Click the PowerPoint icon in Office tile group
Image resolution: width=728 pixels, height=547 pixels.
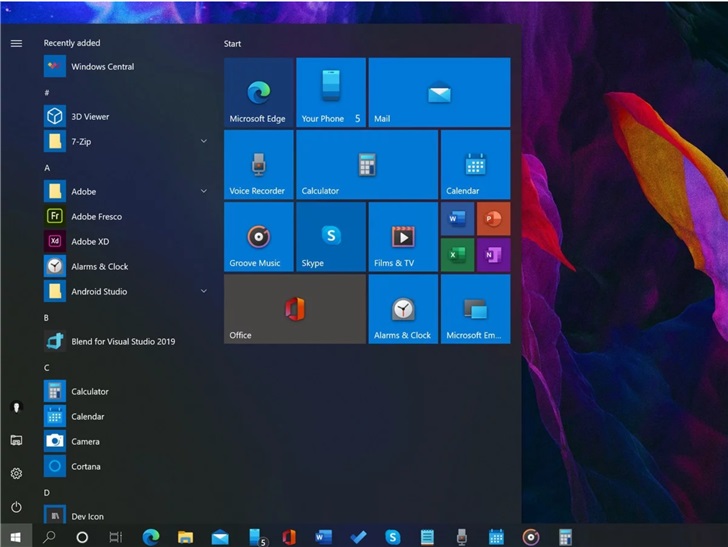point(493,218)
